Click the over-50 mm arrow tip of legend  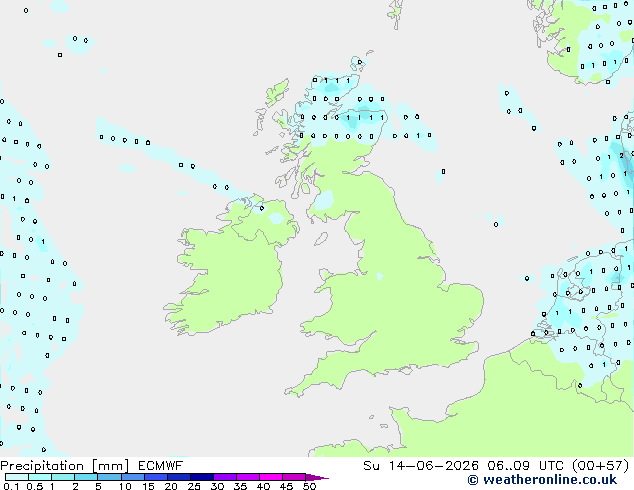click(x=317, y=477)
